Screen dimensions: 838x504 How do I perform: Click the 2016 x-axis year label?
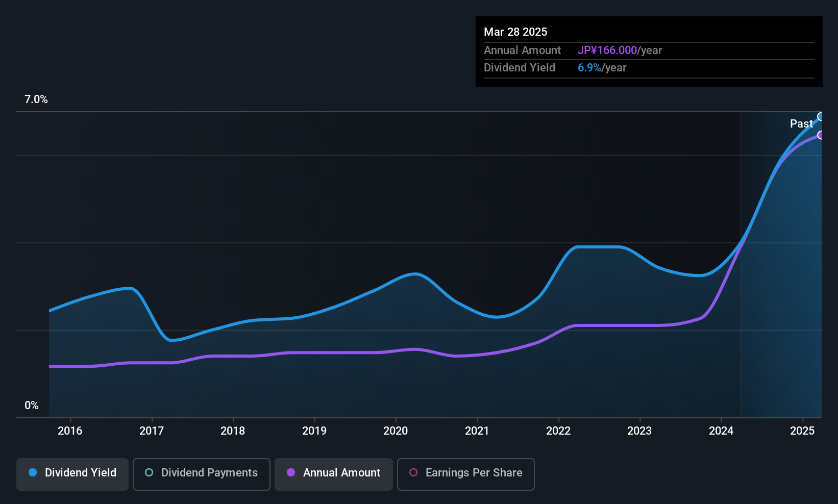[x=70, y=431]
